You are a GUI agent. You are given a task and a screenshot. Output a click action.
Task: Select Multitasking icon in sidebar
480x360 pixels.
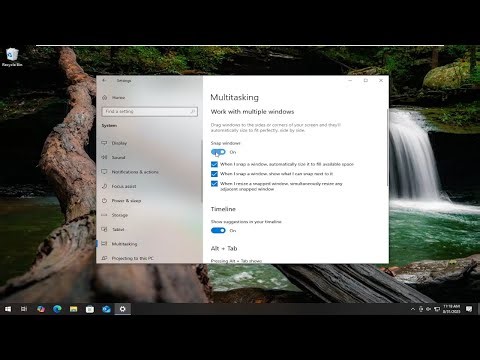104,244
